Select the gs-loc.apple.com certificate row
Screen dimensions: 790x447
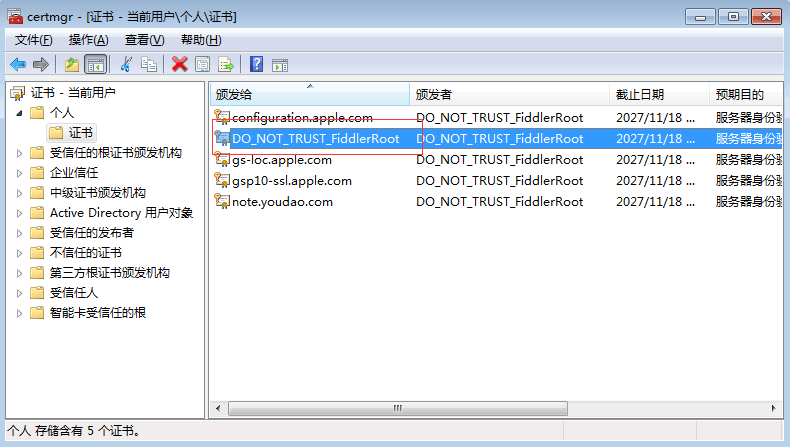(x=496, y=160)
